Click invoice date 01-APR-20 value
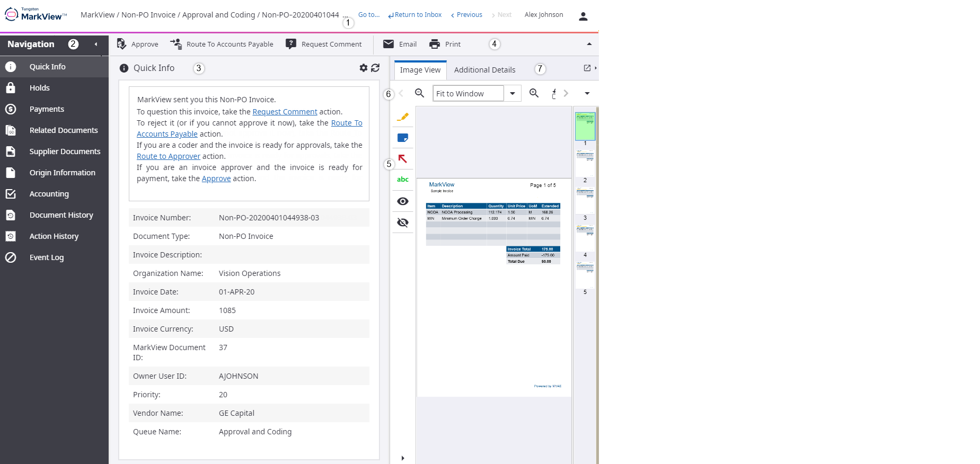The height and width of the screenshot is (464, 980). pyautogui.click(x=236, y=292)
